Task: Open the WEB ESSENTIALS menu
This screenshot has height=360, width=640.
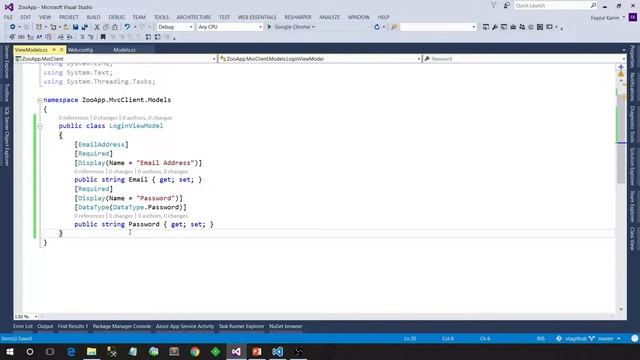Action: [x=257, y=17]
